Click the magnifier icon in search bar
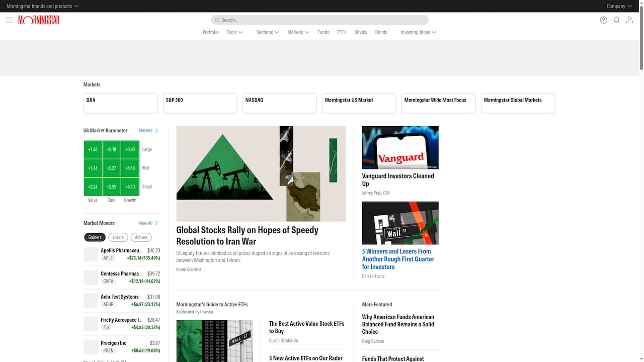This screenshot has height=362, width=644. pyautogui.click(x=217, y=20)
